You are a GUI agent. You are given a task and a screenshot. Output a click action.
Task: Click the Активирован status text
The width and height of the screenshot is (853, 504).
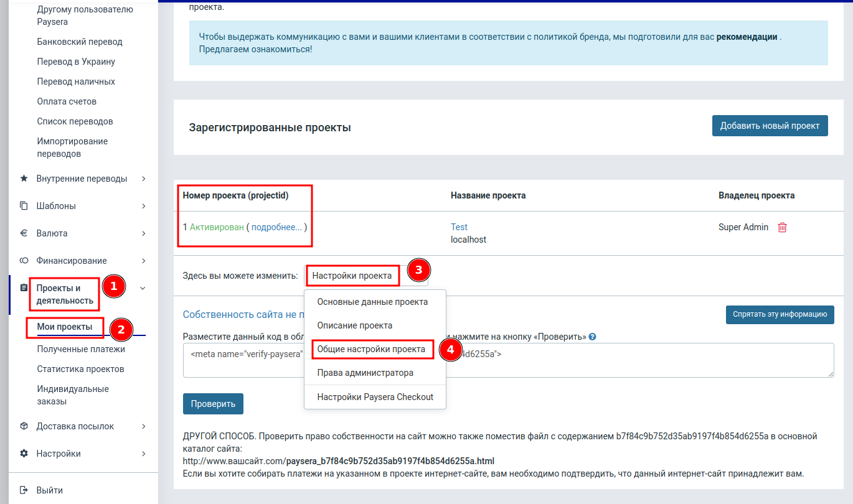click(217, 227)
